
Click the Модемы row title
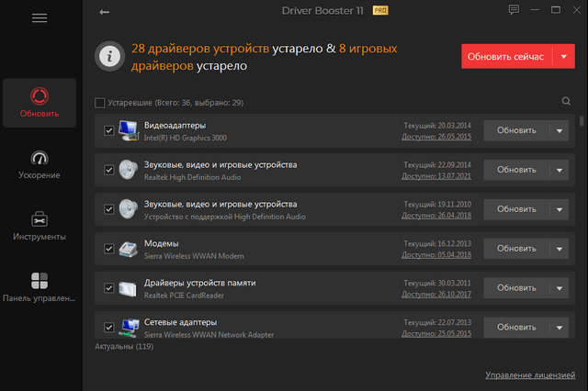click(x=162, y=243)
